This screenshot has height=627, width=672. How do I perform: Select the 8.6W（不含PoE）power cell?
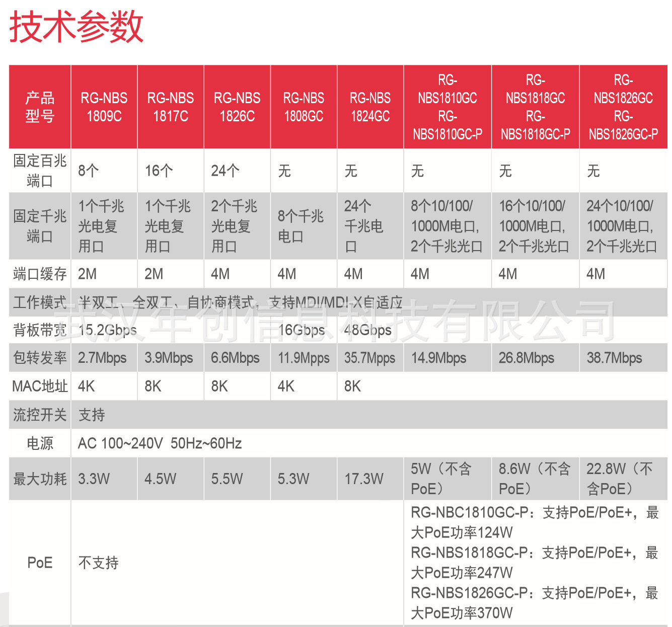coord(535,479)
